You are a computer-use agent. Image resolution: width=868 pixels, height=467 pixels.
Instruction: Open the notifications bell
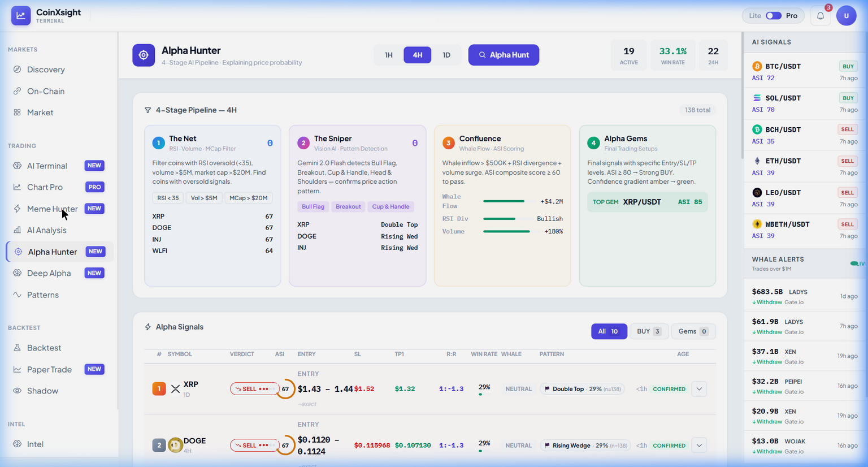coord(821,16)
